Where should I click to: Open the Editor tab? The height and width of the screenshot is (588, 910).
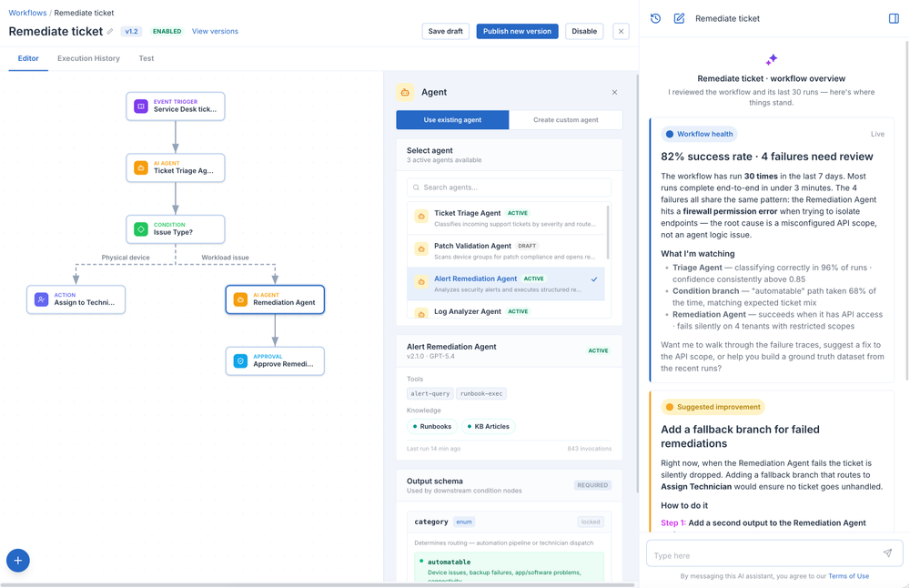click(28, 58)
